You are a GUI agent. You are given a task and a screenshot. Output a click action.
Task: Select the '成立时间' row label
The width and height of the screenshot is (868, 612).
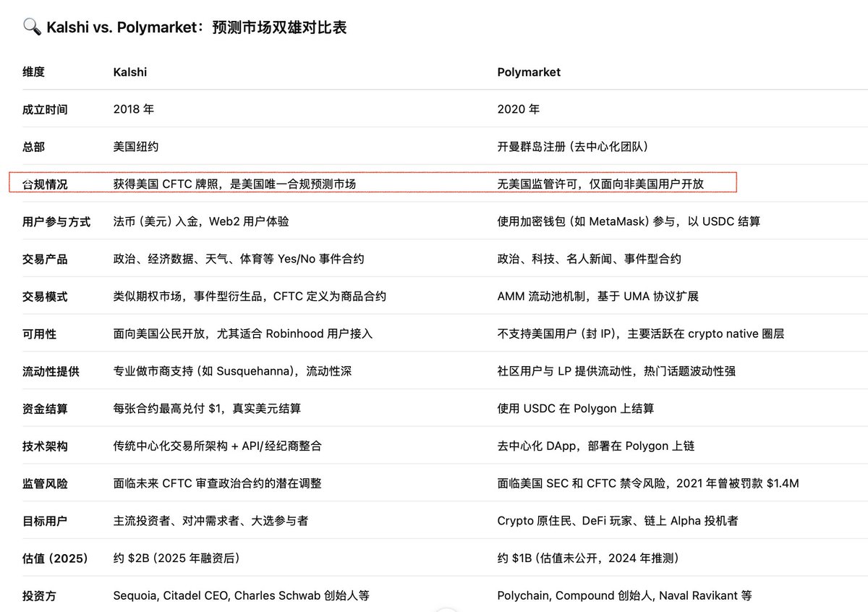pyautogui.click(x=45, y=109)
